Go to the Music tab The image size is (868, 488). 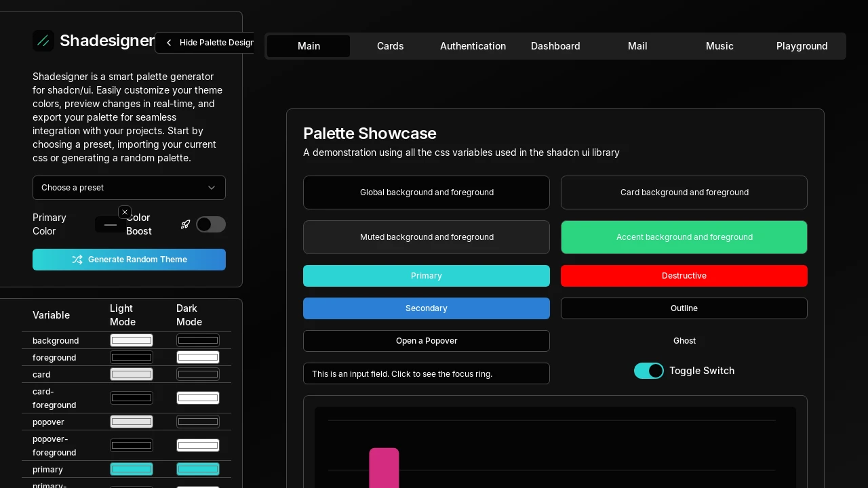pos(719,46)
